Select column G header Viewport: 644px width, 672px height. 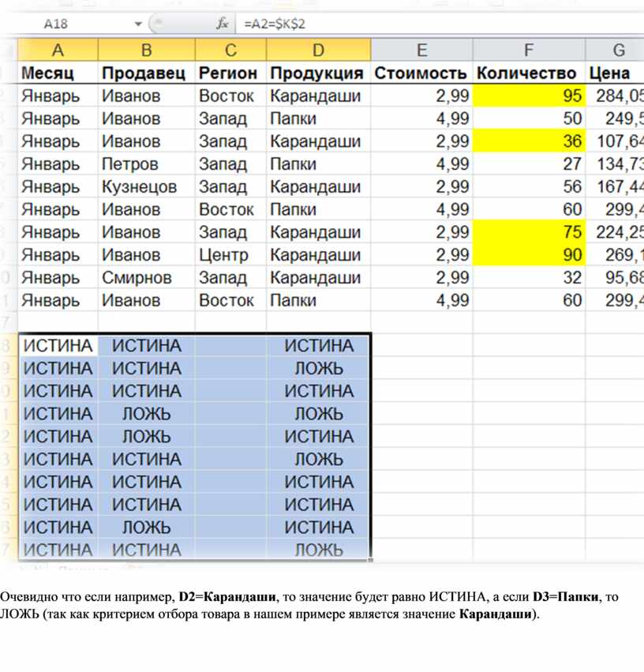[615, 50]
